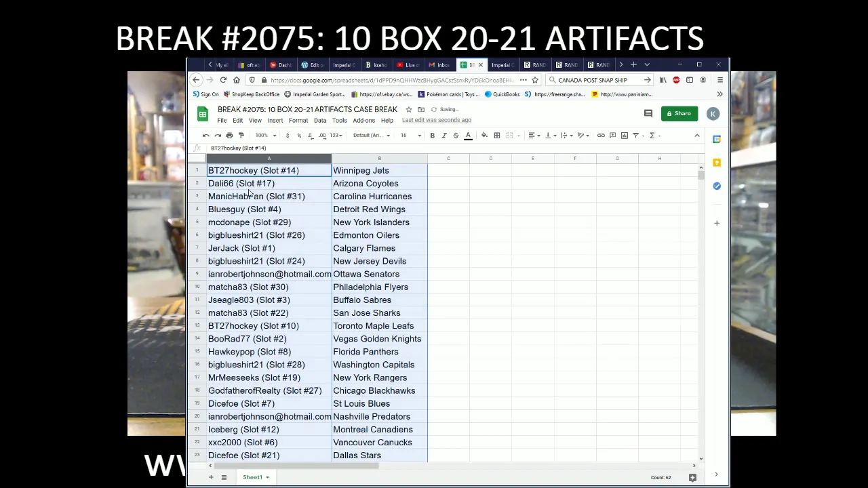
Task: Open the font size 16 dropdown
Action: (x=410, y=136)
